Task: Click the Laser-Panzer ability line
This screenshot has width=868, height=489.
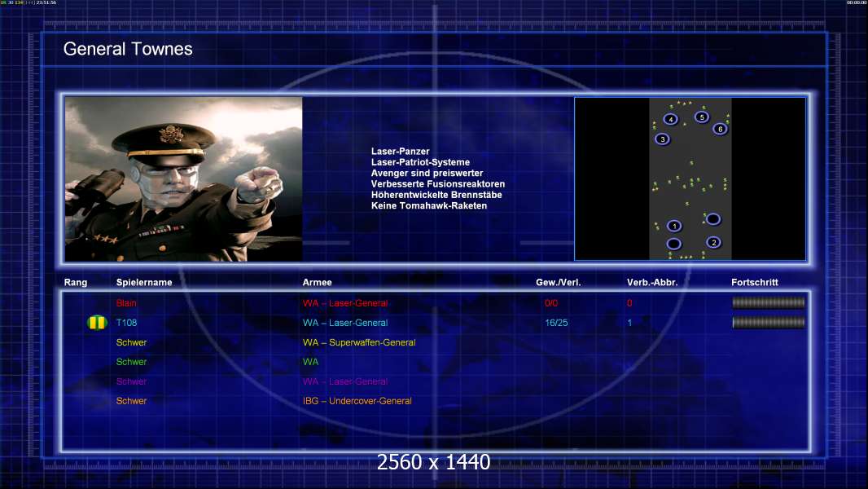Action: [401, 152]
